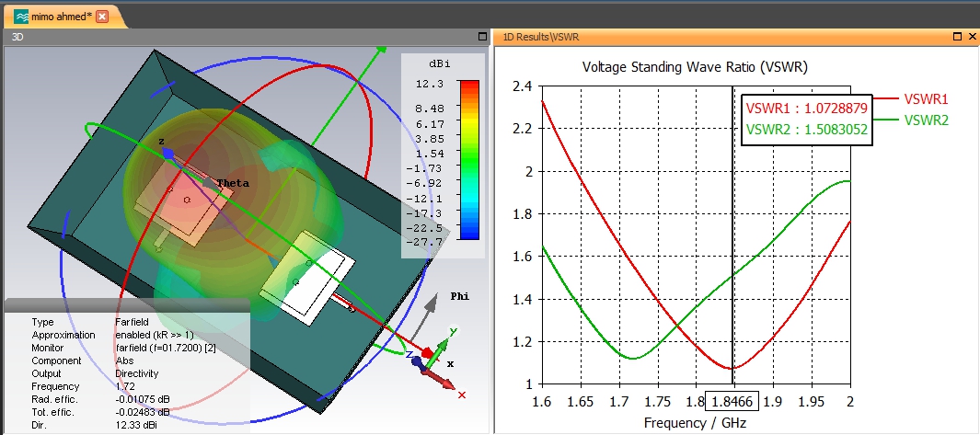Close the 1D Results VSWR pane

pos(971,37)
